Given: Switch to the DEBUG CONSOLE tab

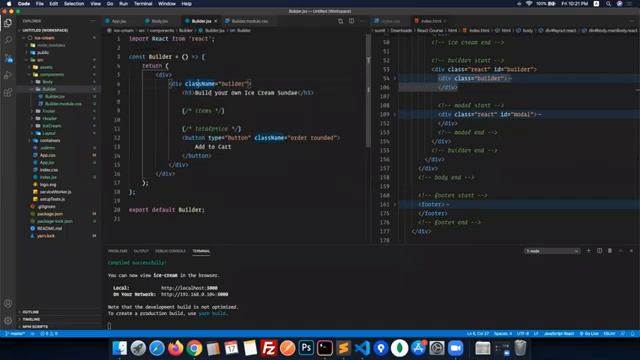Looking at the screenshot, I should click(170, 251).
